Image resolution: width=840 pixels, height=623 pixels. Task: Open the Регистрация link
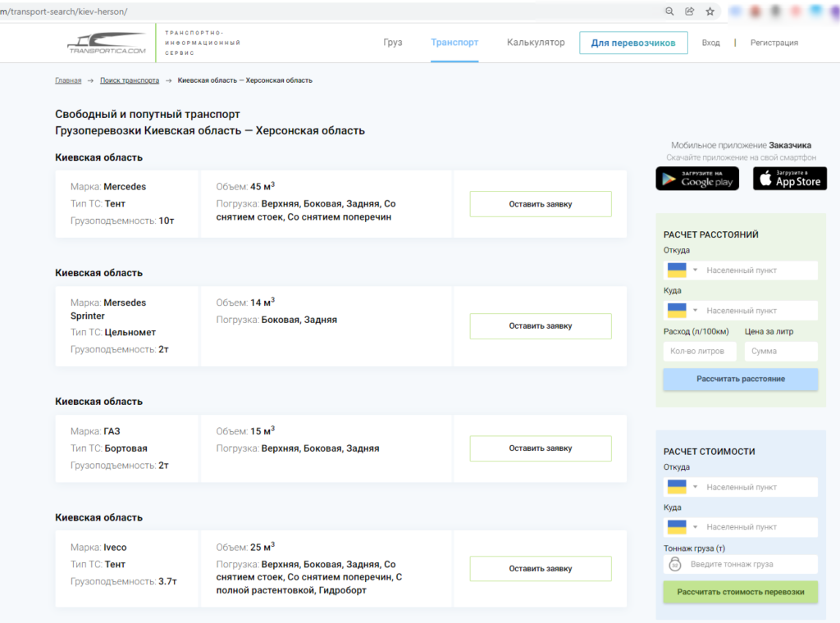774,43
